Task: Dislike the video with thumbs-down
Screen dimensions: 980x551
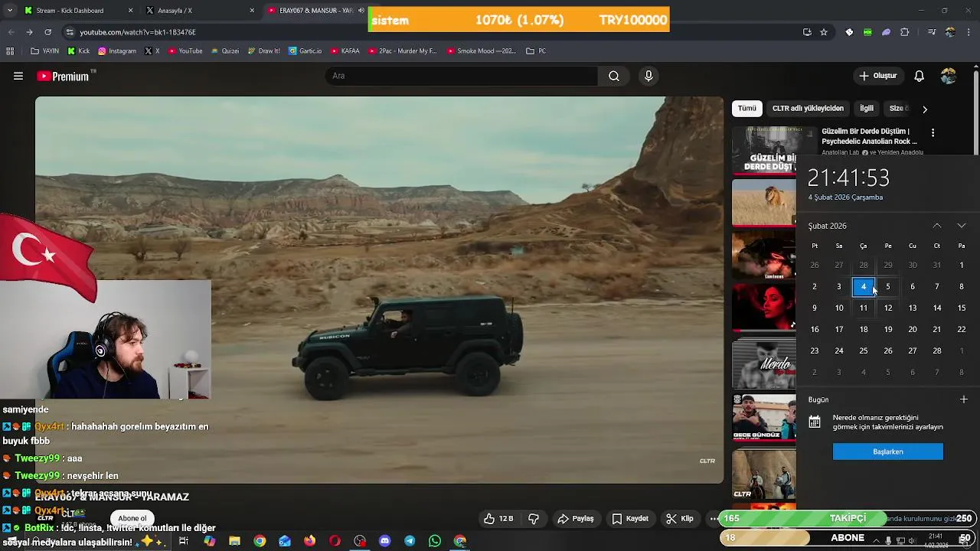Action: click(x=534, y=518)
